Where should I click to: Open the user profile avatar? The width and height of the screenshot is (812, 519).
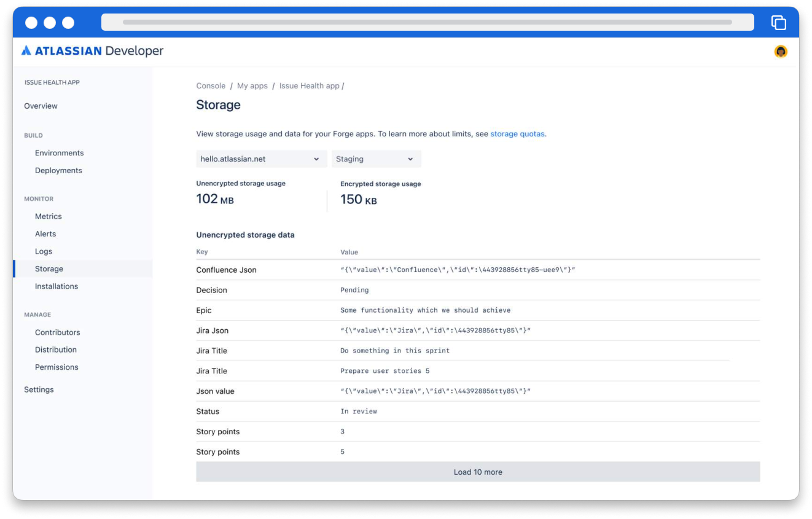[x=781, y=52]
